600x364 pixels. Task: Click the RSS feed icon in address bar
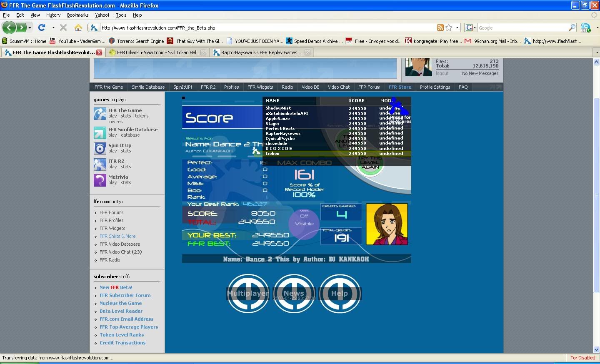point(440,27)
